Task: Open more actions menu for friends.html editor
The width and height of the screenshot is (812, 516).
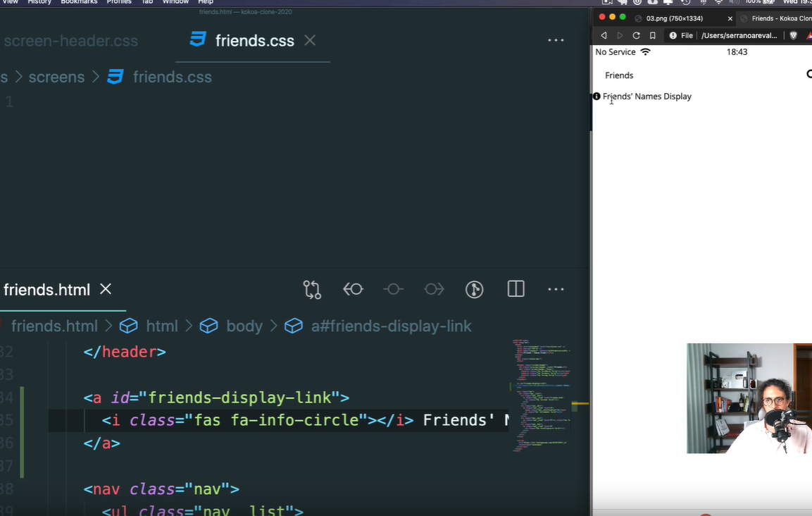Action: [x=556, y=290]
